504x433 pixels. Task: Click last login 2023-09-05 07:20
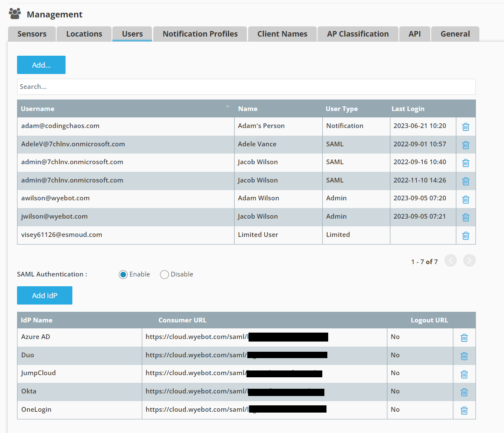click(419, 198)
